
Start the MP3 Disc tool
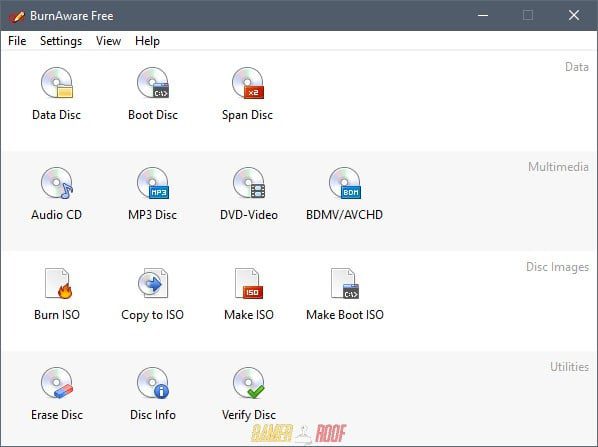[153, 183]
